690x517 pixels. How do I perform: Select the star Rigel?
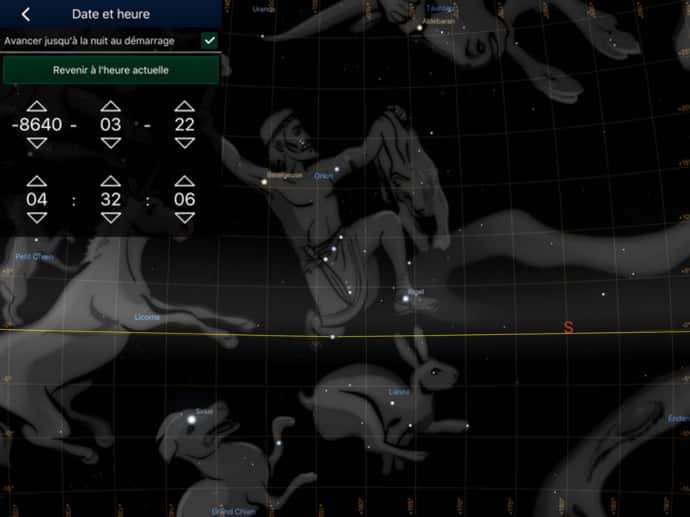coord(406,299)
